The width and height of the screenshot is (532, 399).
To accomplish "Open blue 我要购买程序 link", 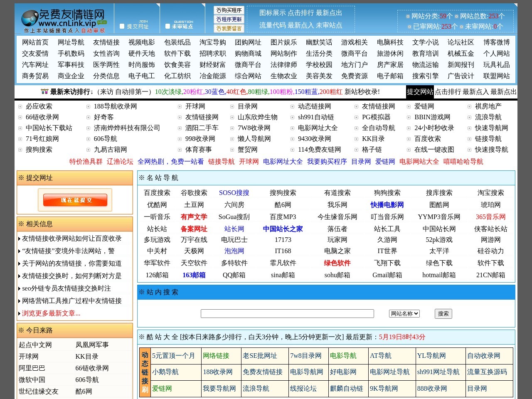I will tap(327, 162).
